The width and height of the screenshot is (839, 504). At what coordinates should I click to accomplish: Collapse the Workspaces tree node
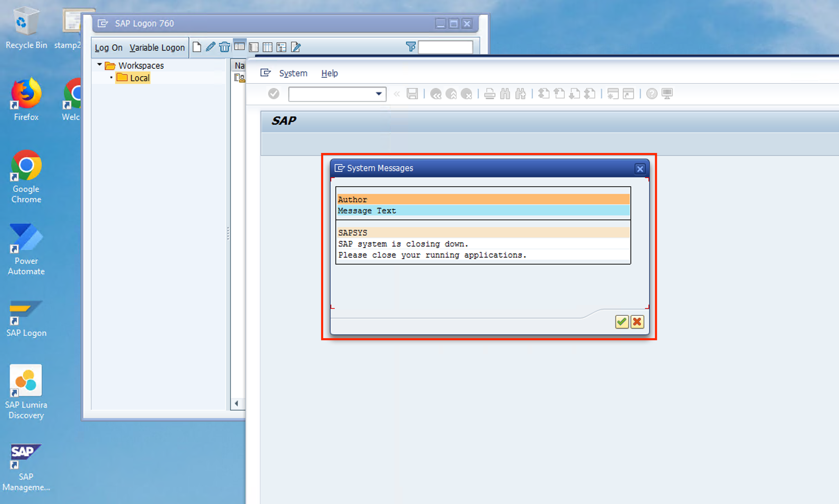[99, 64]
